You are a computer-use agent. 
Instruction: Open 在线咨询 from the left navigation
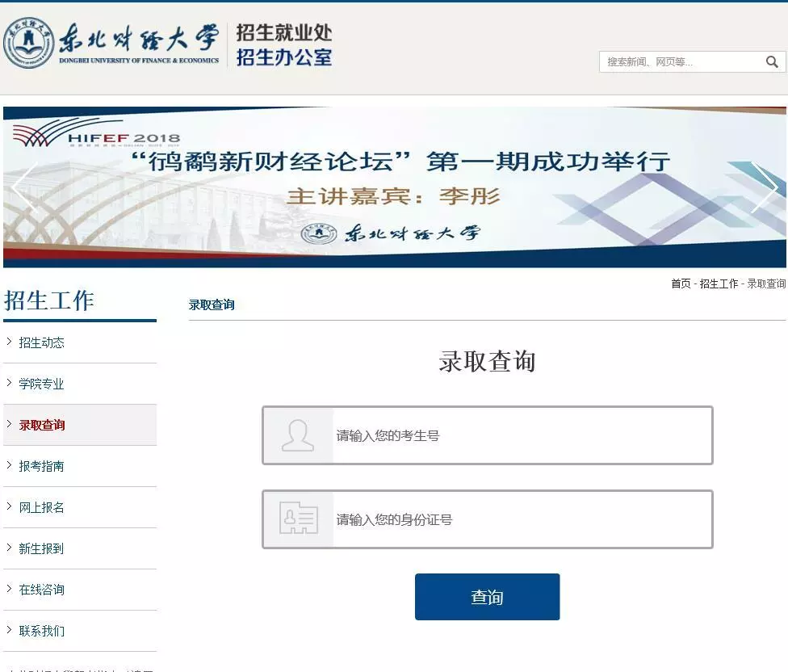[40, 590]
